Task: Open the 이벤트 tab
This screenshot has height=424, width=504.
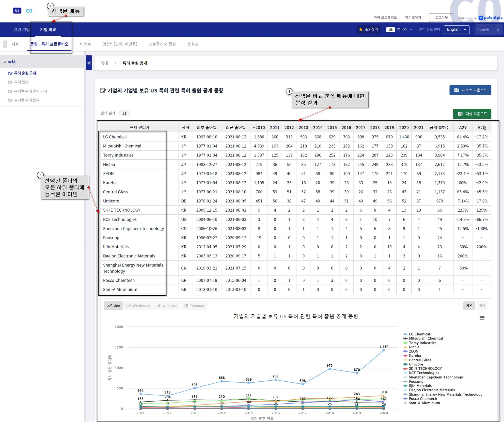Action: tap(85, 44)
